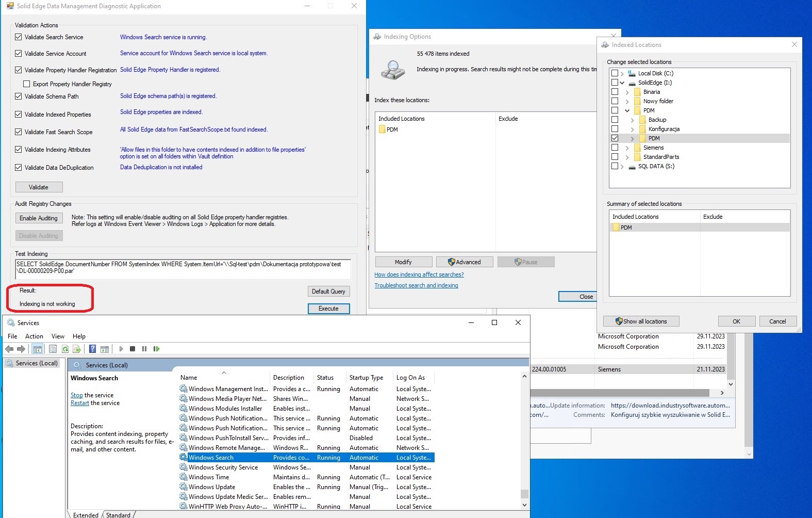Viewport: 812px width, 518px height.
Task: Click SQL DATA (S:) drive icon
Action: [632, 166]
